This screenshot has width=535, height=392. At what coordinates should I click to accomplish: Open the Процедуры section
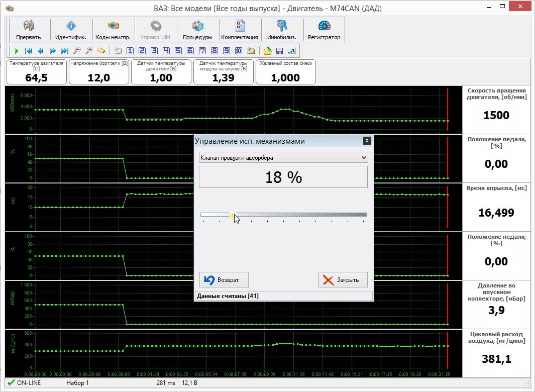[x=197, y=30]
